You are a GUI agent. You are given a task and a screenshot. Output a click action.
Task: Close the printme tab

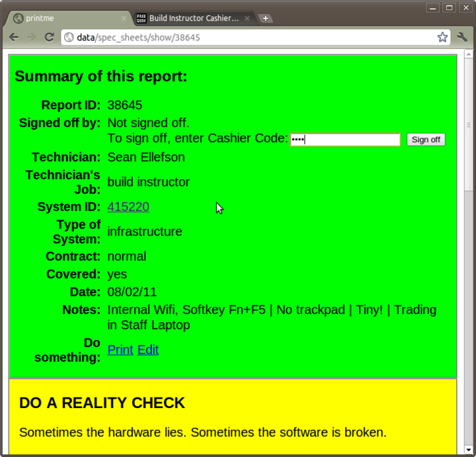[x=124, y=19]
